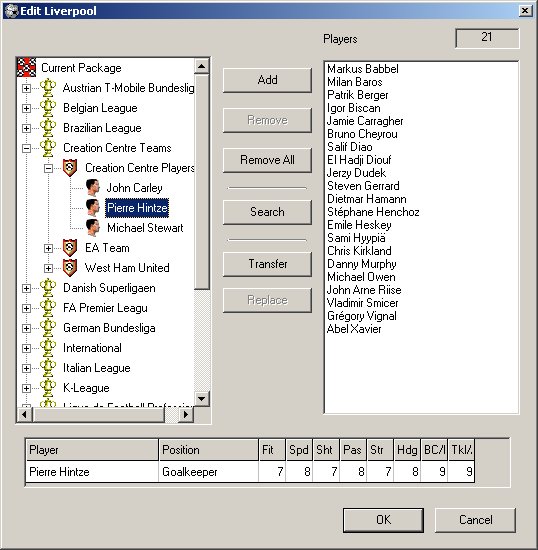Expand the West Ham United node
The width and height of the screenshot is (538, 550).
(48, 268)
